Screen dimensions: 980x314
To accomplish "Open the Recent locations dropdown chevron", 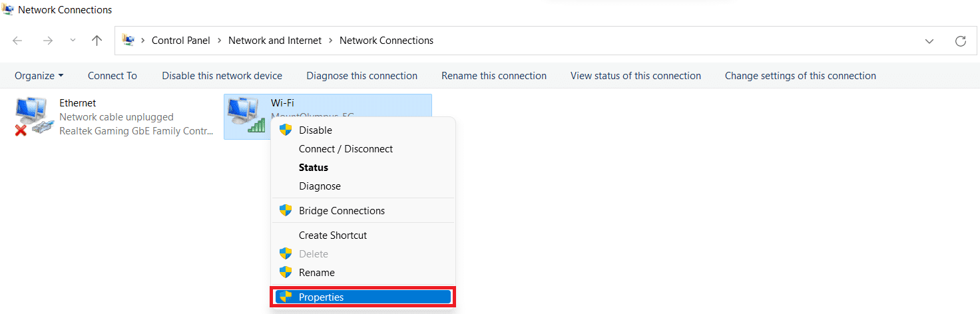I will [x=73, y=41].
